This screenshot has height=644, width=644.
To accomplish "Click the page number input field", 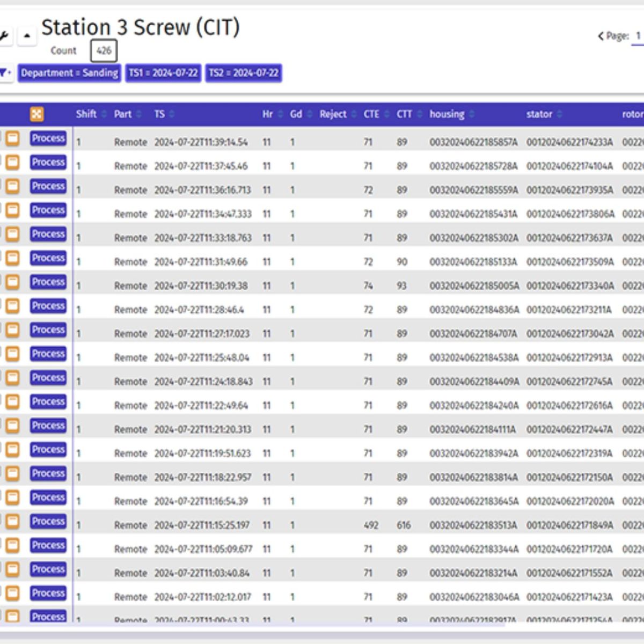I will coord(638,36).
